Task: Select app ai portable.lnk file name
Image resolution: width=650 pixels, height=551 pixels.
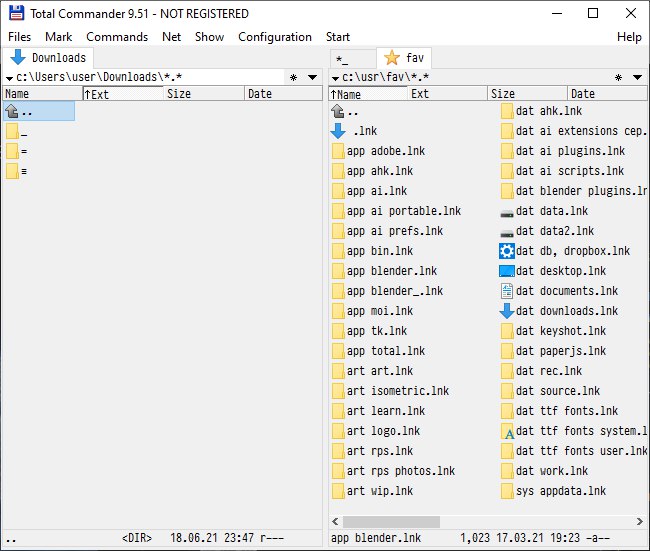Action: click(x=404, y=211)
